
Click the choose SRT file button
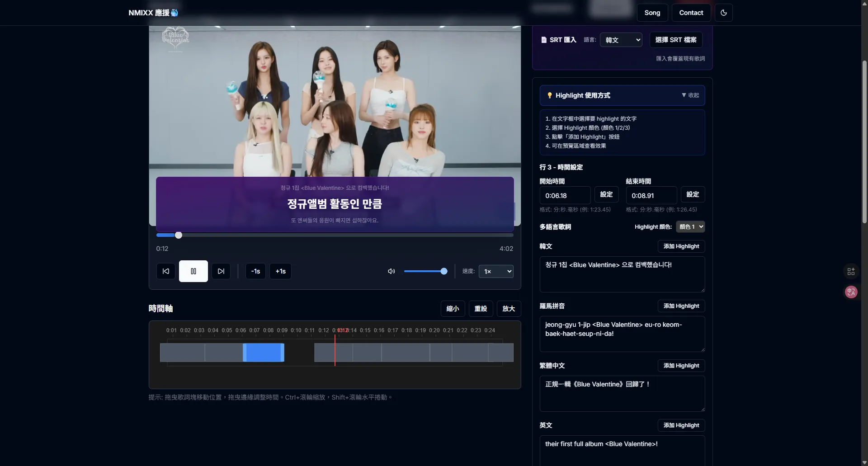pyautogui.click(x=676, y=40)
